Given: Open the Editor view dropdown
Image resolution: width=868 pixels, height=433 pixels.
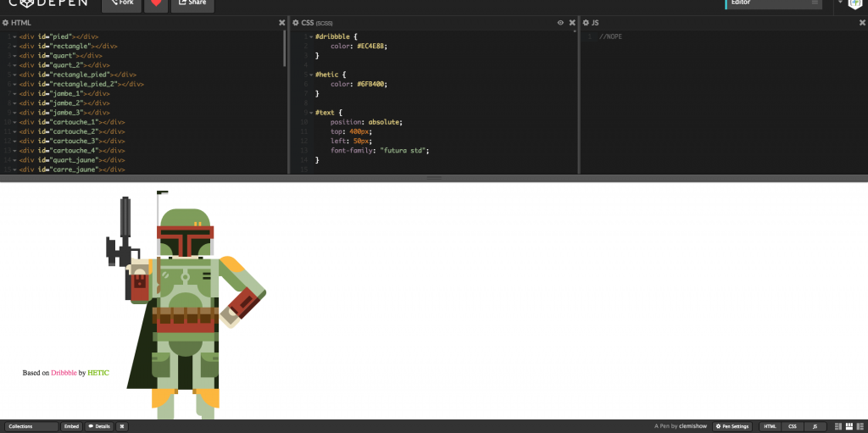Looking at the screenshot, I should pos(774,3).
